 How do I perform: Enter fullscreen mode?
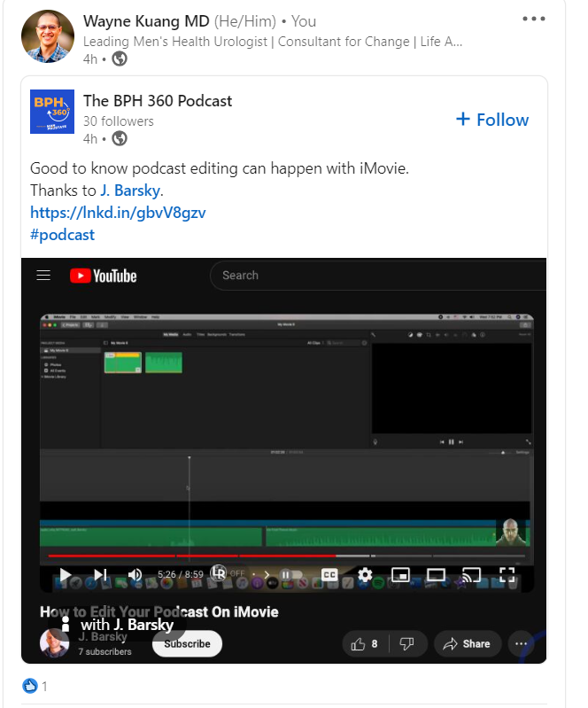(507, 575)
